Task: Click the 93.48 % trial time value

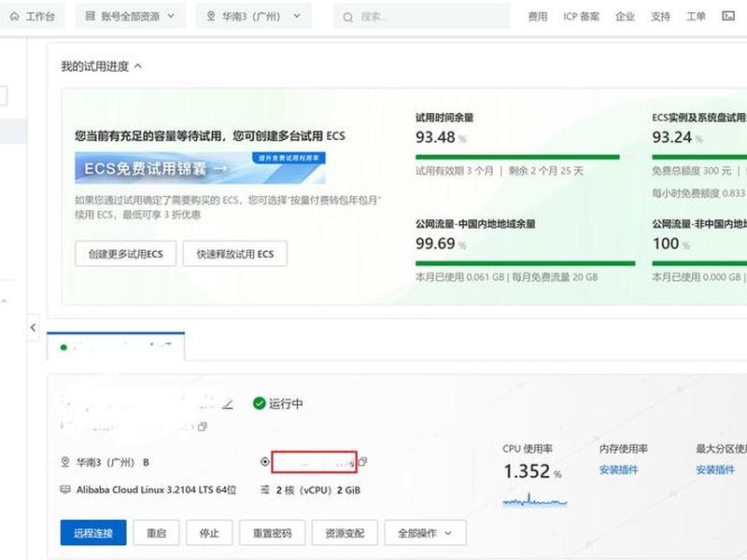Action: [x=441, y=137]
